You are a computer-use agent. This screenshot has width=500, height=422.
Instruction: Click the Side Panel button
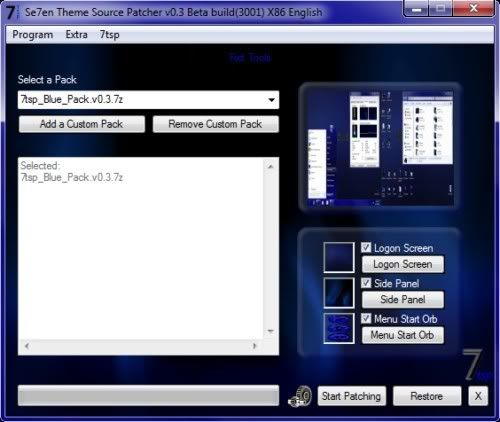(403, 300)
